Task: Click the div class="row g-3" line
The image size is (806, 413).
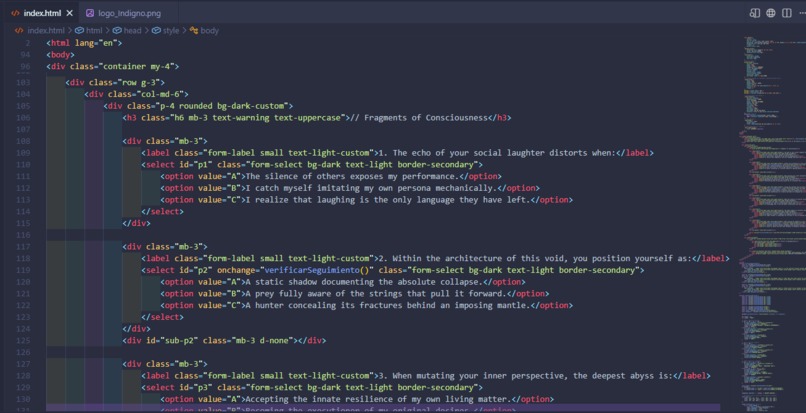Action: click(115, 82)
